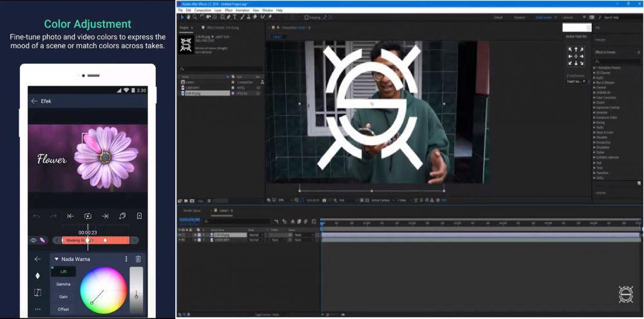Click the Graph Editor icon in timeline
The image size is (644, 319).
click(314, 222)
